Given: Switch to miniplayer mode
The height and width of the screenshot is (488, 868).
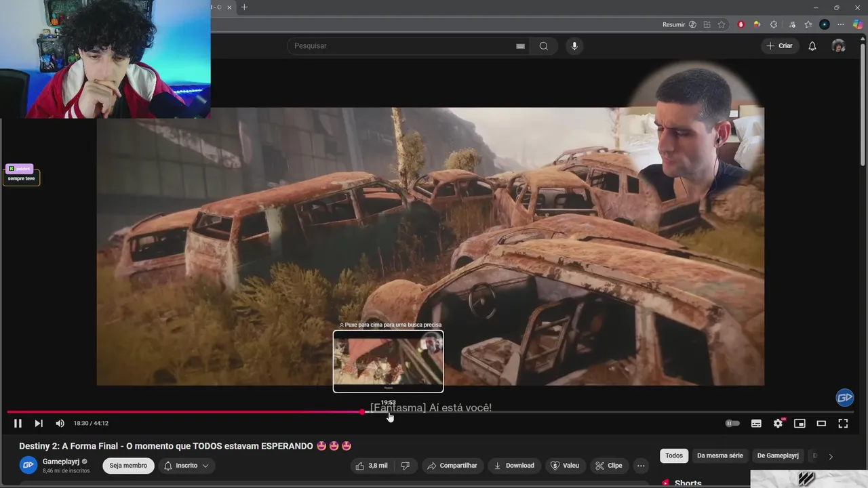Looking at the screenshot, I should (800, 424).
